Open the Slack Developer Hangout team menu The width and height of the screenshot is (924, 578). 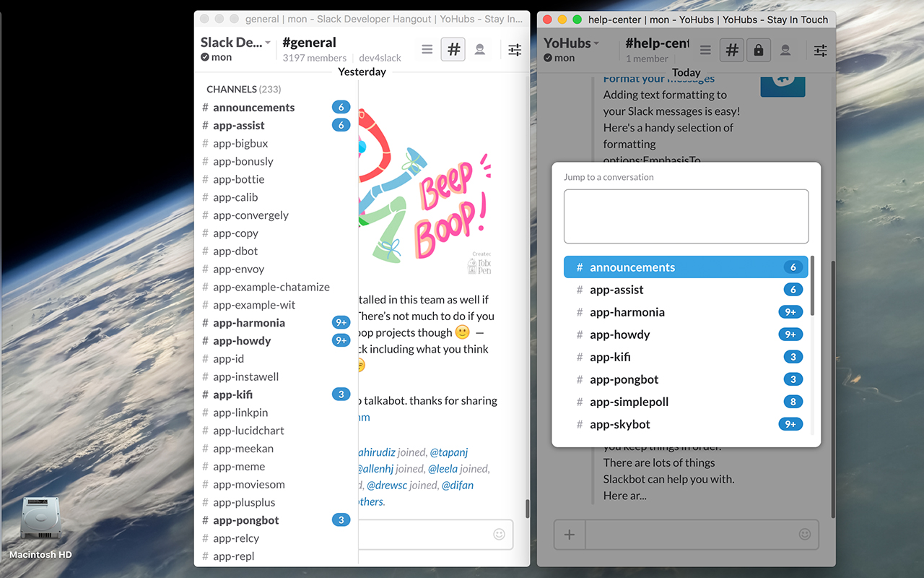point(235,43)
